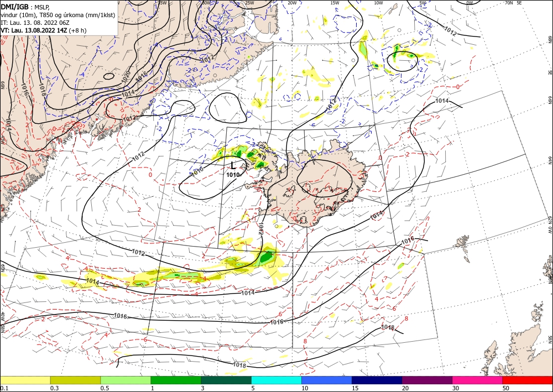The image size is (553, 392).
Task: Click the '30W' longitude label at top
Action: pyautogui.click(x=206, y=2)
